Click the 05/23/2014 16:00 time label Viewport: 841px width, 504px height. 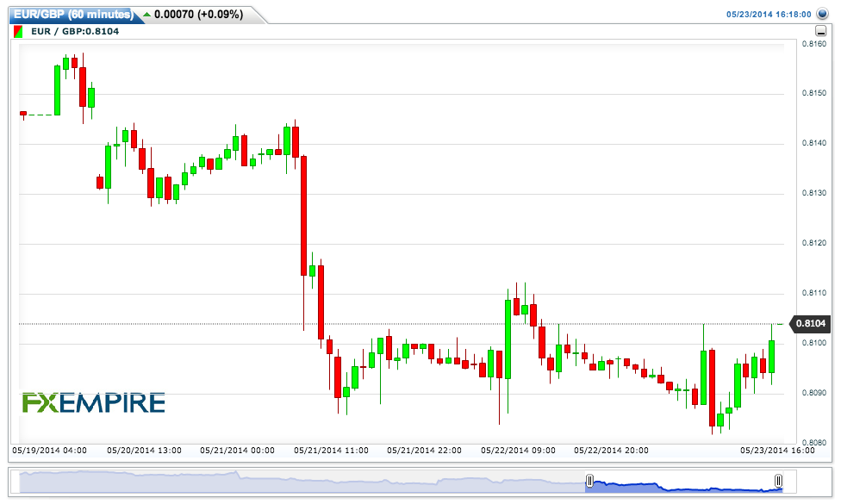[x=778, y=451]
